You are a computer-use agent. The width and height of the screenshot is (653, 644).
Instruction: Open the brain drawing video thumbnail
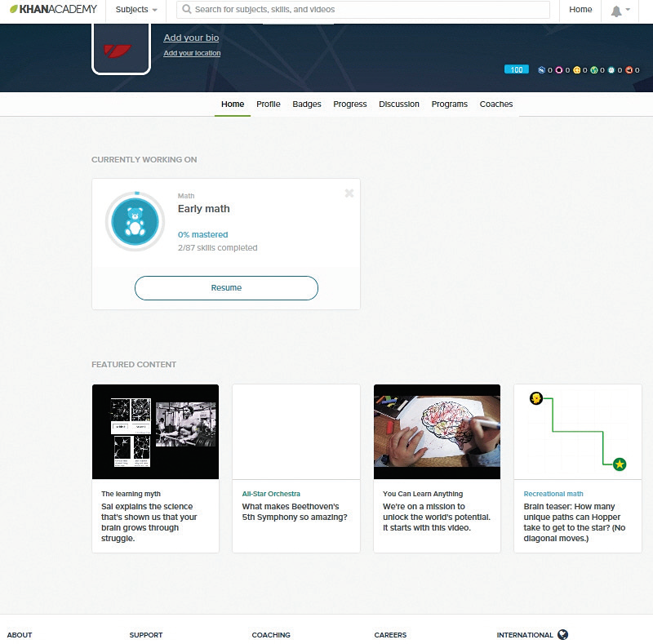point(436,431)
